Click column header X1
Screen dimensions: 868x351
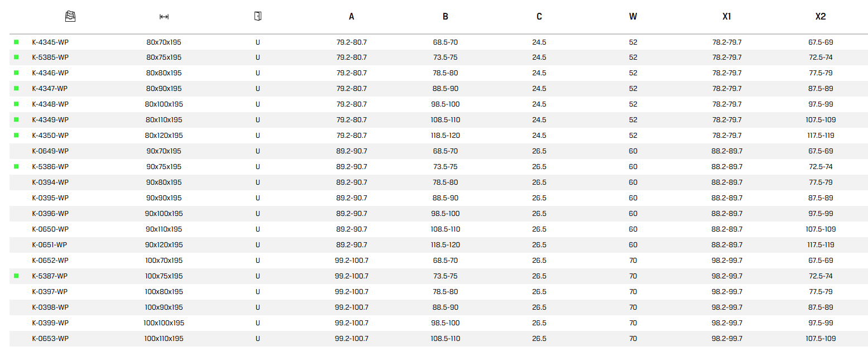tap(726, 17)
